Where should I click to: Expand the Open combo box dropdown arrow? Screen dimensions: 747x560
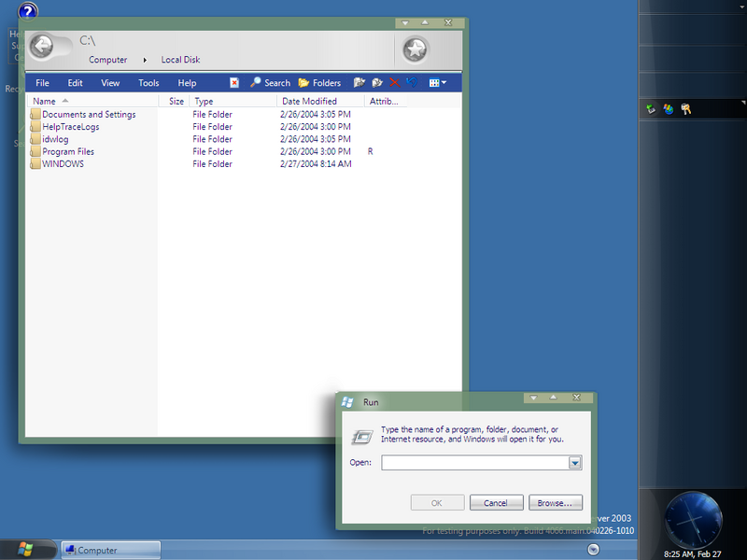coord(575,462)
